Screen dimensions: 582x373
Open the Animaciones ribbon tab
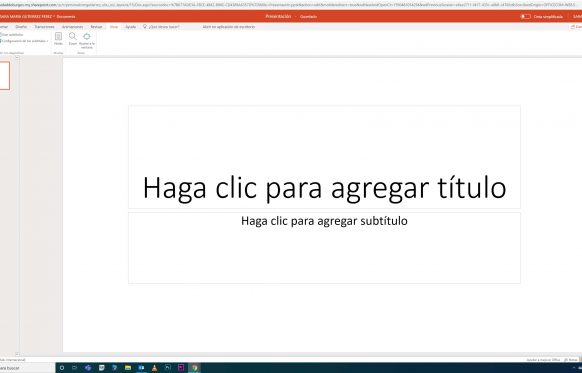[x=72, y=27]
